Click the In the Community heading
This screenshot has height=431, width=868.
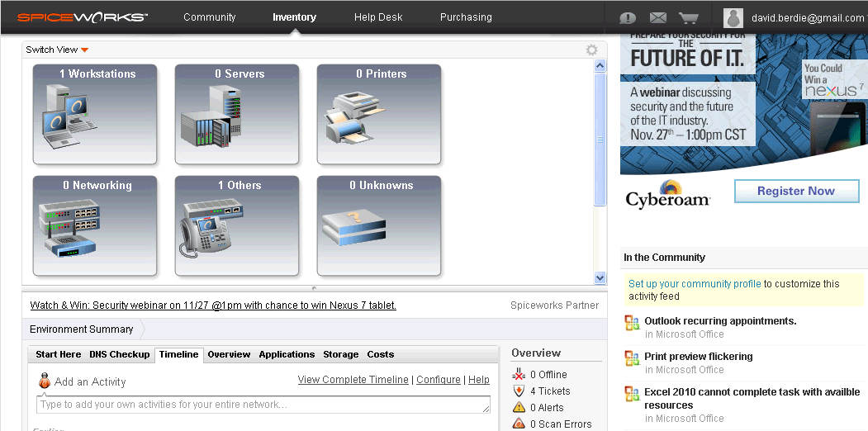click(664, 258)
